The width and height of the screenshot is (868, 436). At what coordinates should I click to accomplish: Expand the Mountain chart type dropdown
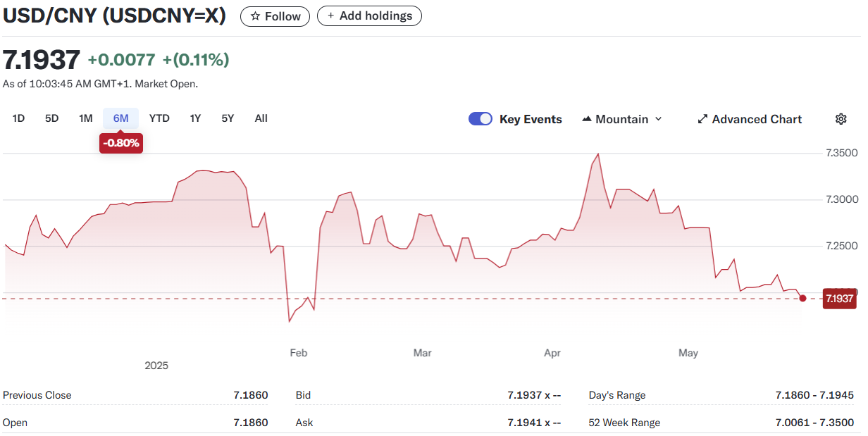coord(658,119)
